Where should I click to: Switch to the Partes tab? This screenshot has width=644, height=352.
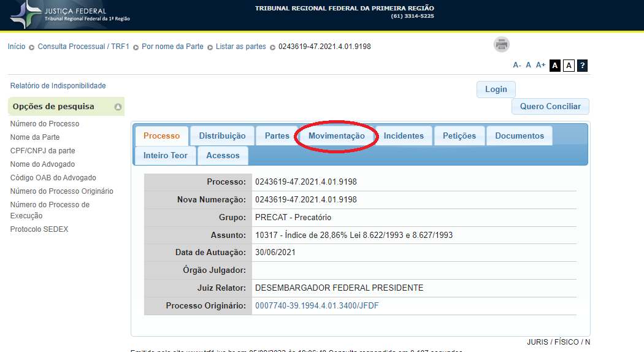[277, 136]
